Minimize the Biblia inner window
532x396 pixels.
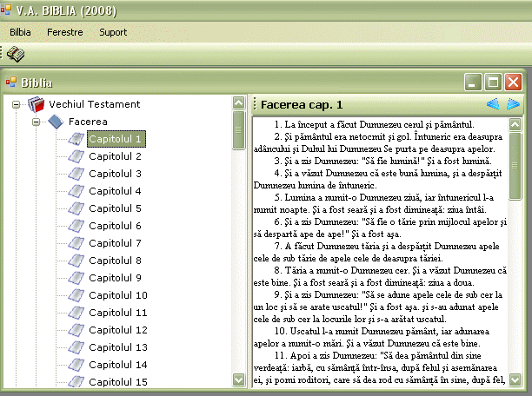pos(474,82)
